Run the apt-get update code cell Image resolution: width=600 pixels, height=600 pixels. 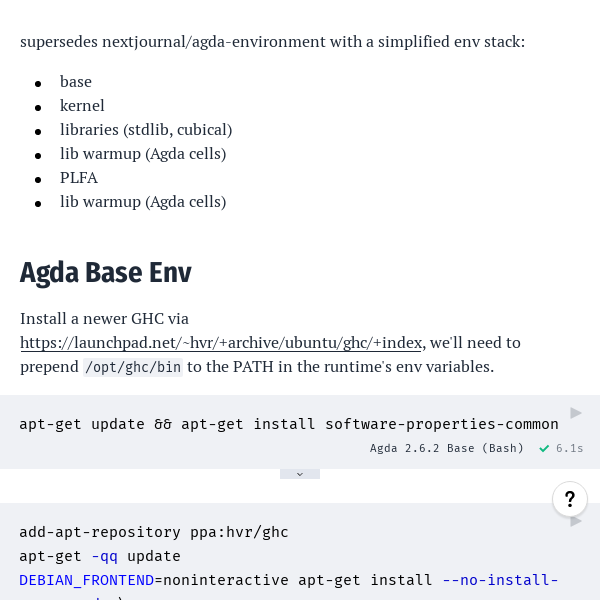tap(576, 413)
